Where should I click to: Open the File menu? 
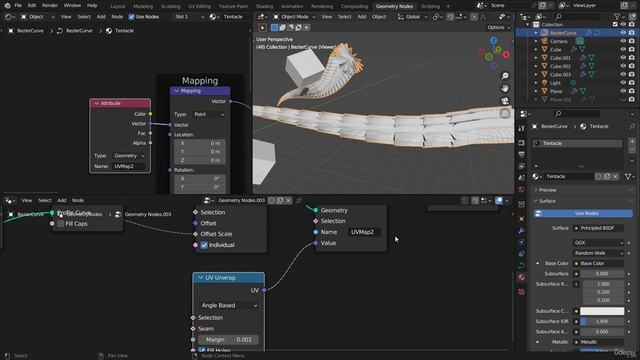tap(18, 6)
